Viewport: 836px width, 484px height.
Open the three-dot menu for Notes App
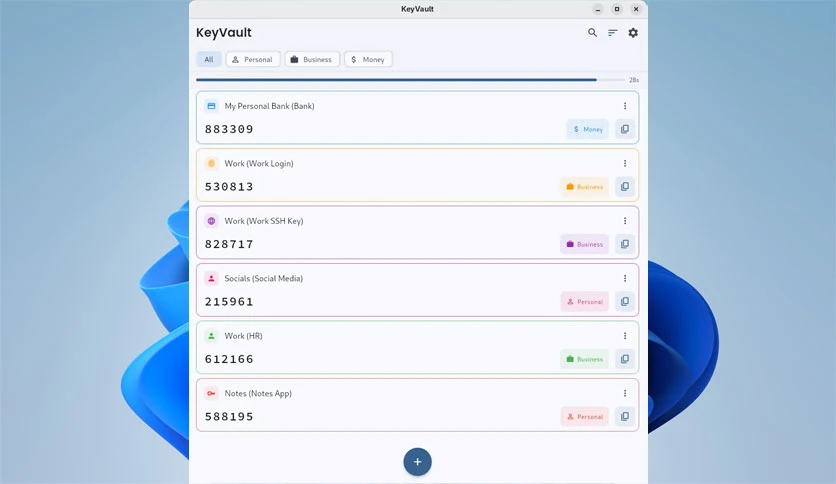click(x=625, y=393)
